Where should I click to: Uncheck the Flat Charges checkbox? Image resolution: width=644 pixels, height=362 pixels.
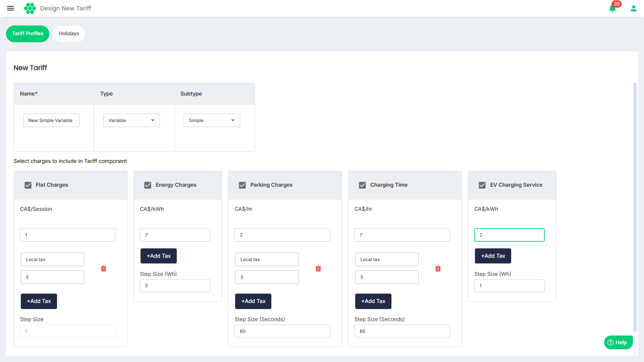(x=28, y=185)
